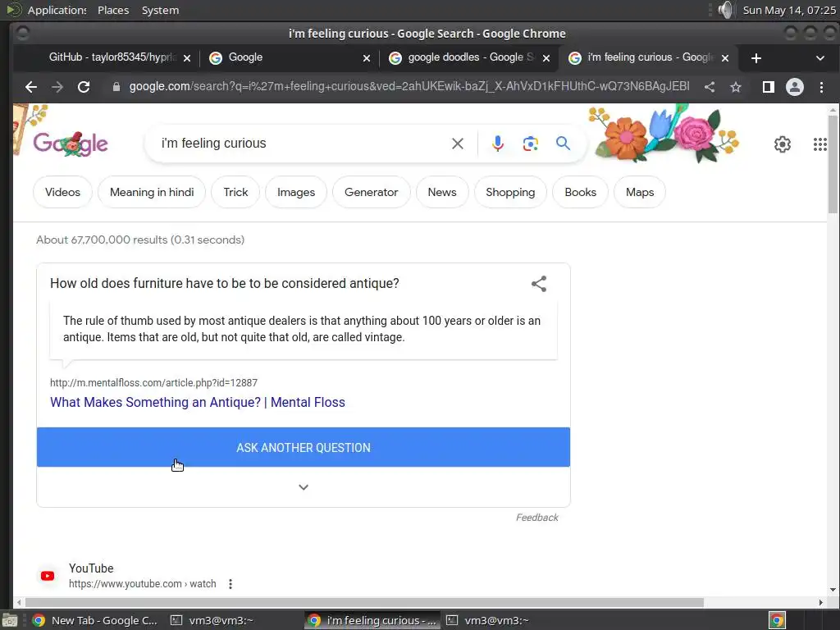Viewport: 840px width, 630px height.
Task: Close the google doodles tab
Action: 546,58
